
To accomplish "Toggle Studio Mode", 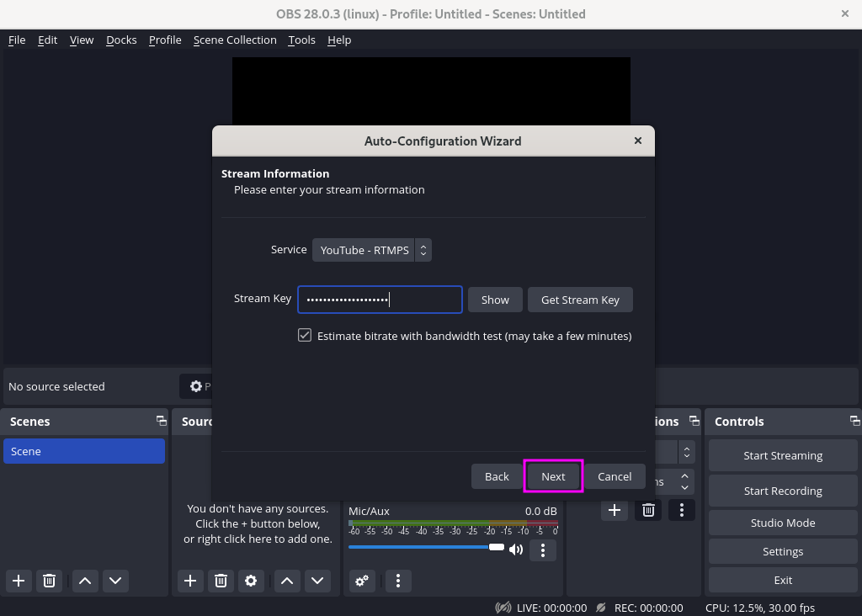I will point(782,523).
